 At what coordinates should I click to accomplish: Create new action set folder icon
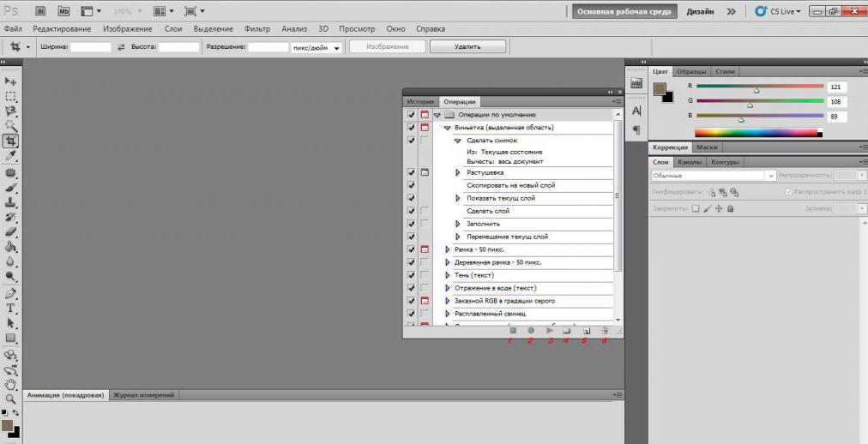pos(566,331)
